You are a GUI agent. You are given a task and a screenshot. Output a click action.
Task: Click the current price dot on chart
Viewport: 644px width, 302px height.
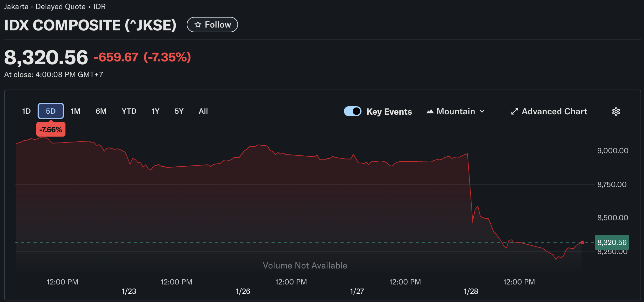582,242
